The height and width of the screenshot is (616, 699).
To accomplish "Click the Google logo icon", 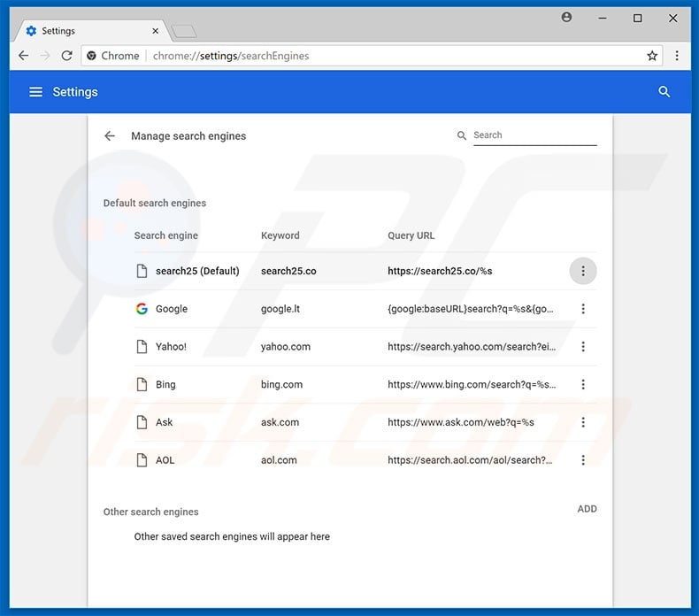I will (x=142, y=309).
